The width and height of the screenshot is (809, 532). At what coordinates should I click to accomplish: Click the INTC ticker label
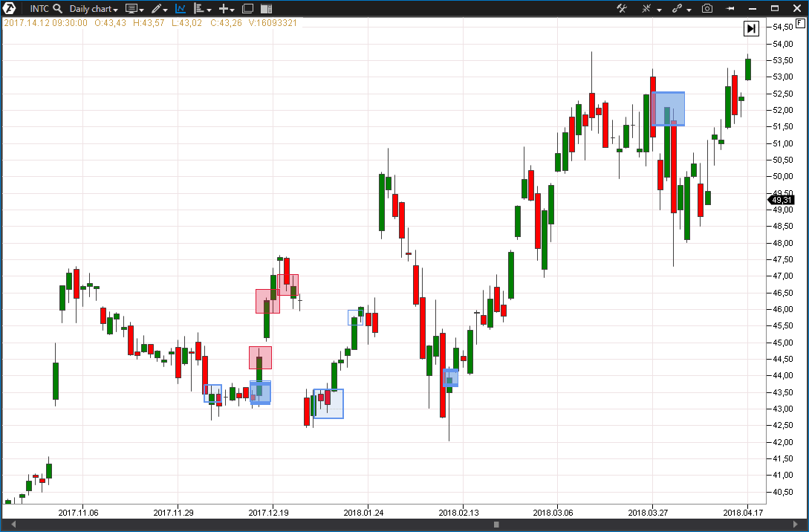tap(39, 9)
